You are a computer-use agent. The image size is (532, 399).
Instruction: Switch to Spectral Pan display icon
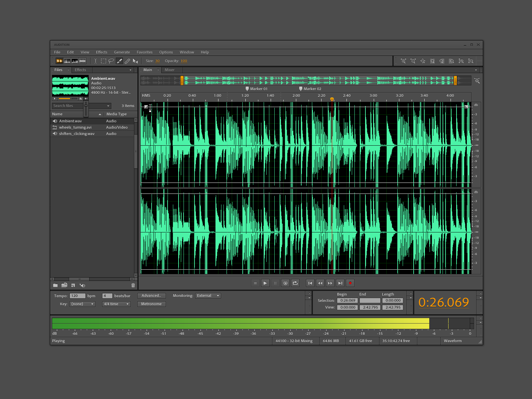pos(75,61)
